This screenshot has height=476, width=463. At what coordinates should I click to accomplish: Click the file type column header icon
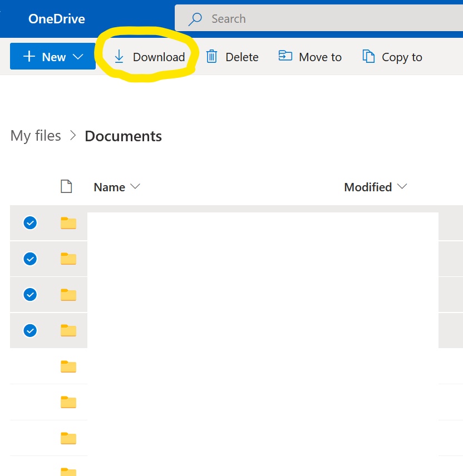click(66, 187)
